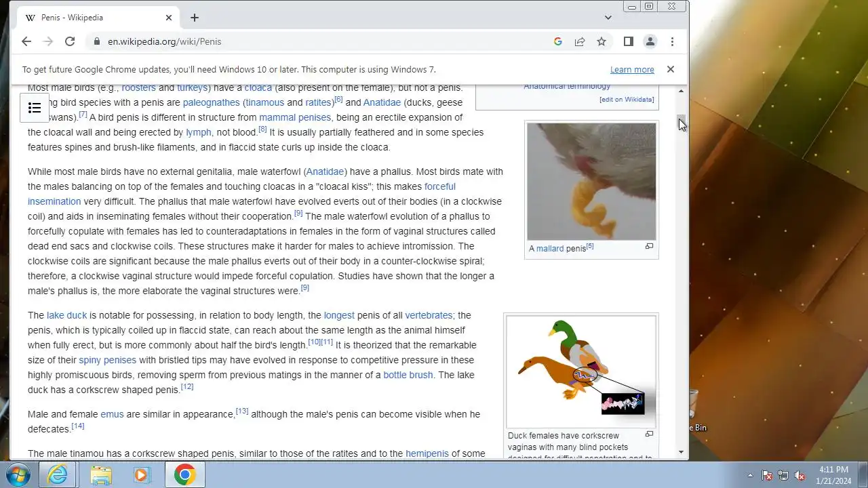Open File Explorer from taskbar
The width and height of the screenshot is (868, 488).
(100, 475)
